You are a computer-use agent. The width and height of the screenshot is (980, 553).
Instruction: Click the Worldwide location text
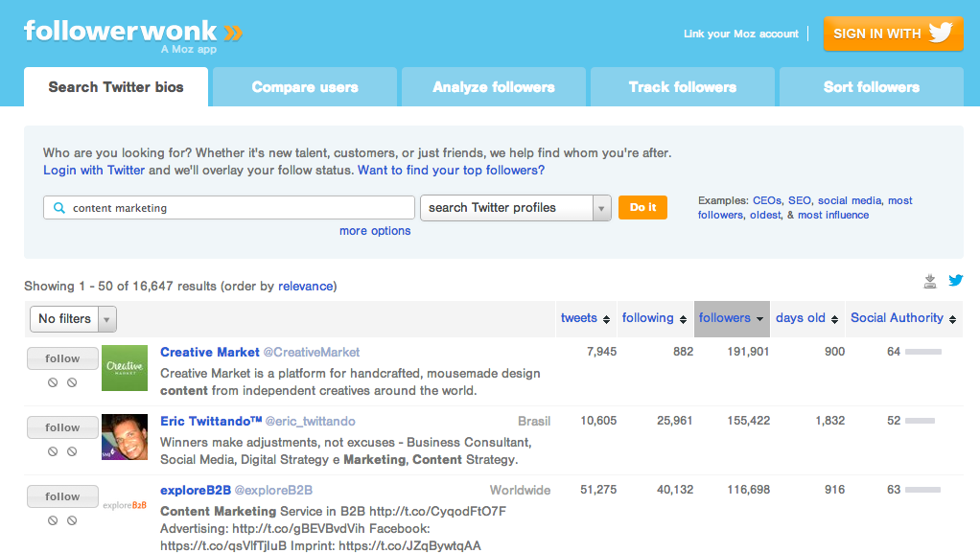(x=520, y=491)
